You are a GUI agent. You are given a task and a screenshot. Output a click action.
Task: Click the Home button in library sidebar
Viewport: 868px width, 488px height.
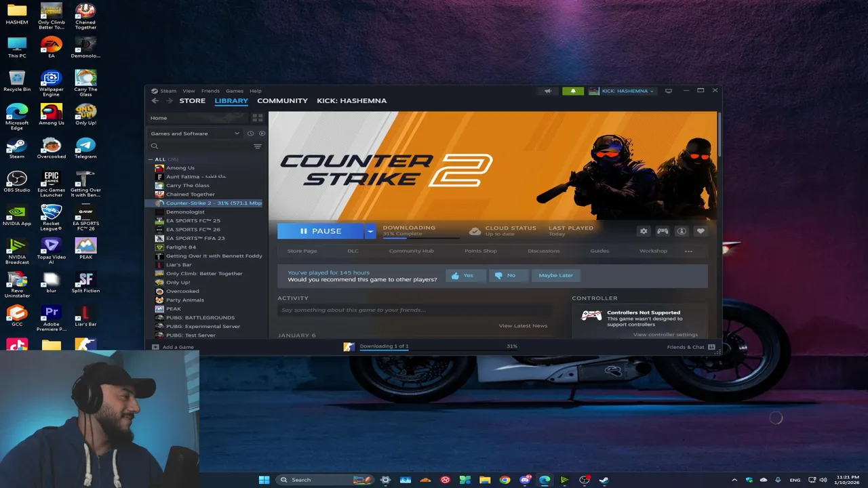tap(197, 118)
